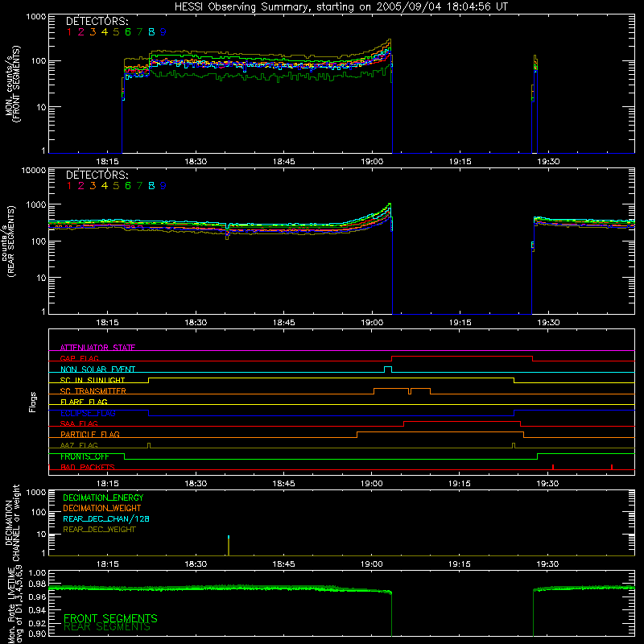Select the SC_TRANSMITTER flag label
Image resolution: width=644 pixels, height=644 pixels.
[93, 390]
